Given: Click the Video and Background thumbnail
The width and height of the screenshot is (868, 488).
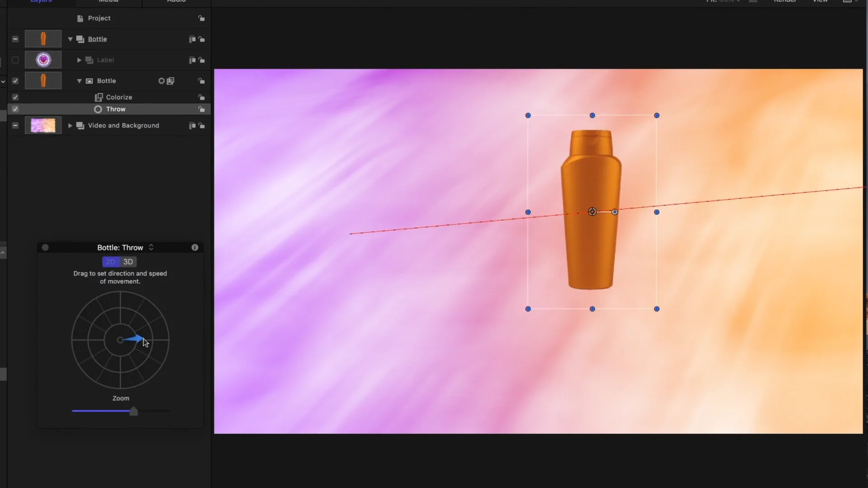Looking at the screenshot, I should (43, 126).
